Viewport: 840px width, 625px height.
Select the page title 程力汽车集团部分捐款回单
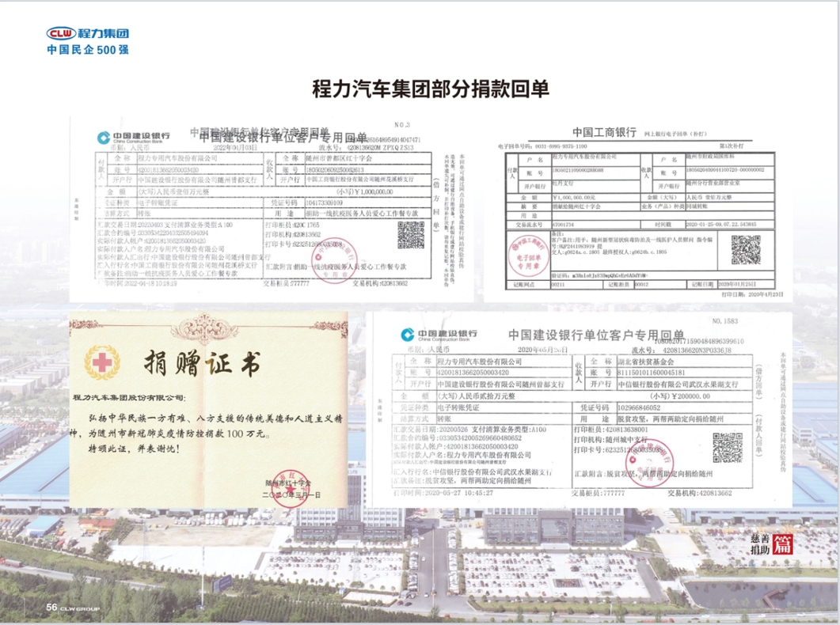tap(420, 89)
